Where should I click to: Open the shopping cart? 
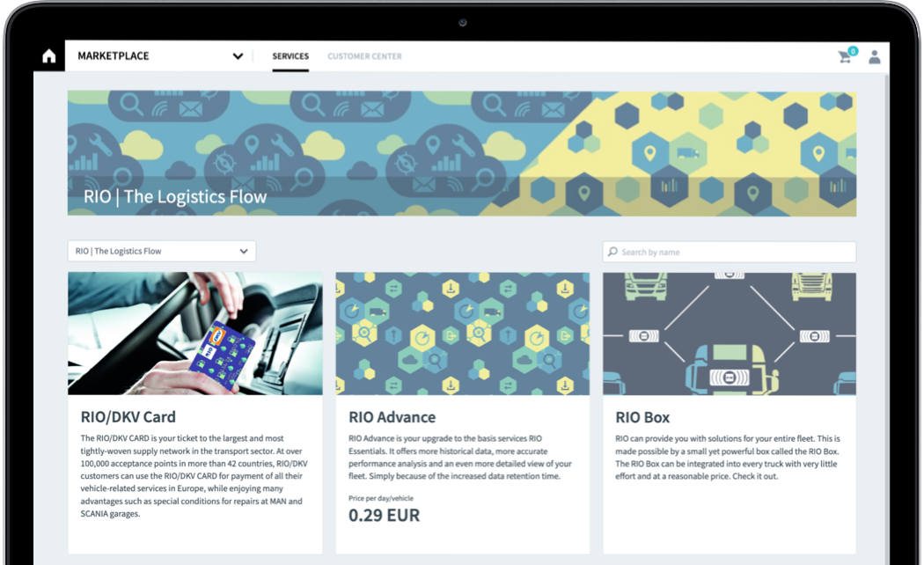[845, 57]
